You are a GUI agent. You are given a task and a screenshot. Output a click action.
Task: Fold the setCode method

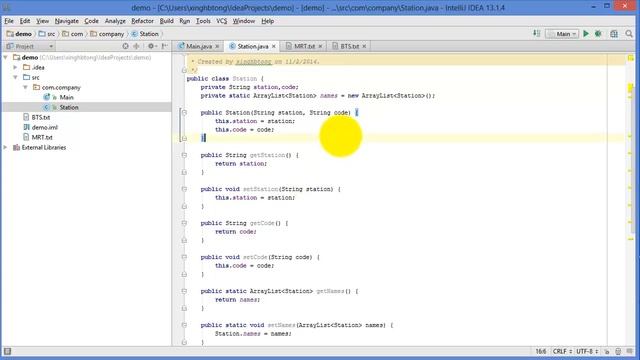point(184,257)
